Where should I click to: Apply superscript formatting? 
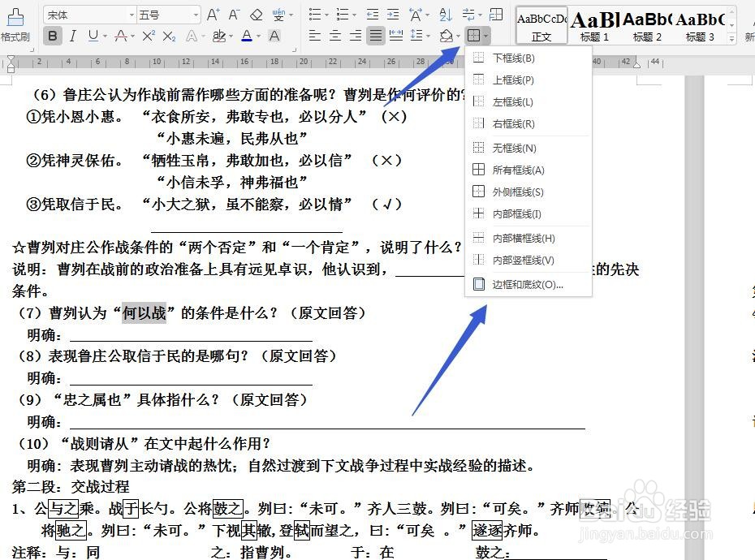tap(147, 36)
